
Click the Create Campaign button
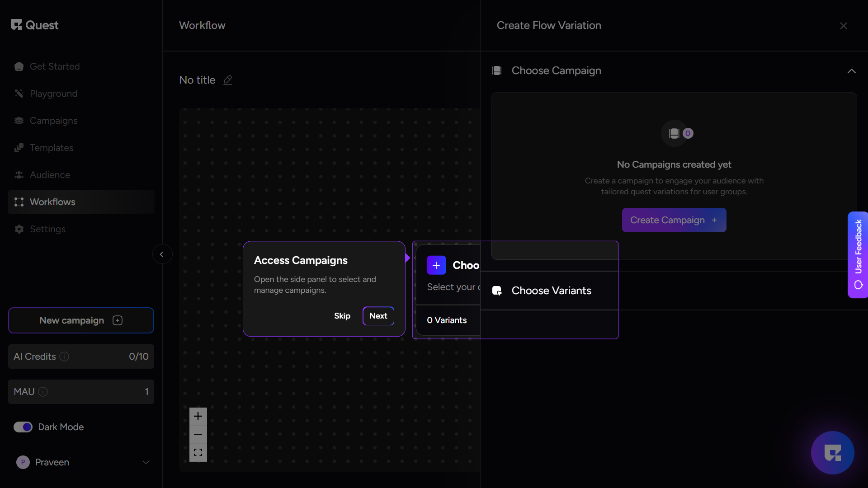point(674,220)
